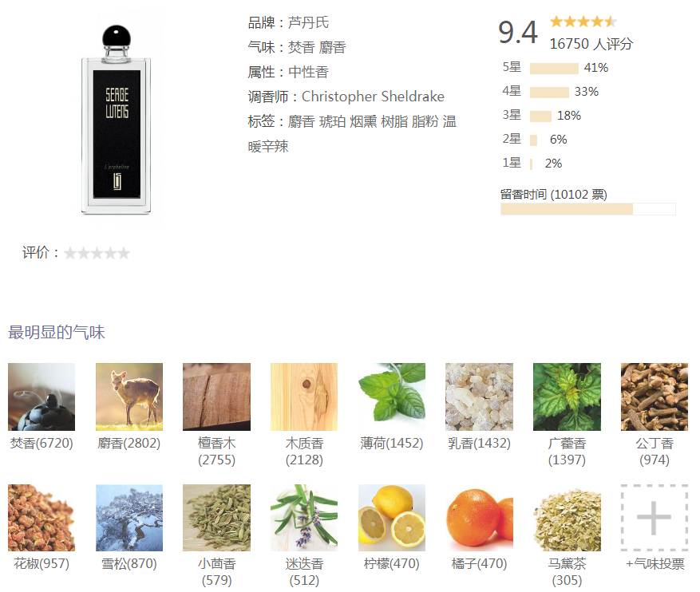Click the 烟熏 tag

[x=363, y=121]
